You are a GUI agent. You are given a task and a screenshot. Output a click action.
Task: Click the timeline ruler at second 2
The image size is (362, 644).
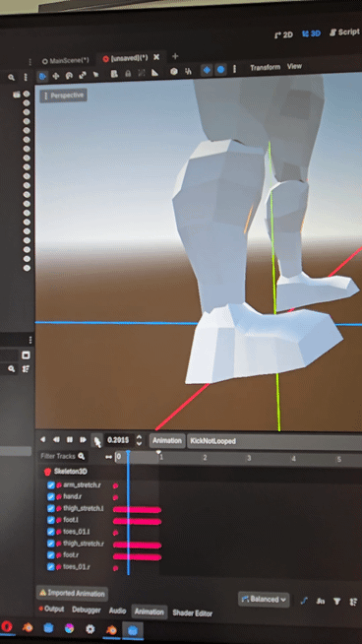point(205,458)
